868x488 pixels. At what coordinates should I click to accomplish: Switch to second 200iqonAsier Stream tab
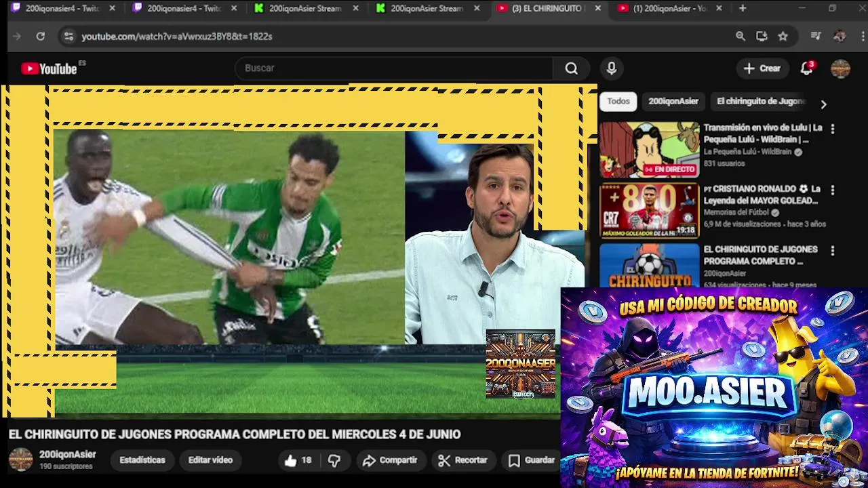pyautogui.click(x=427, y=8)
